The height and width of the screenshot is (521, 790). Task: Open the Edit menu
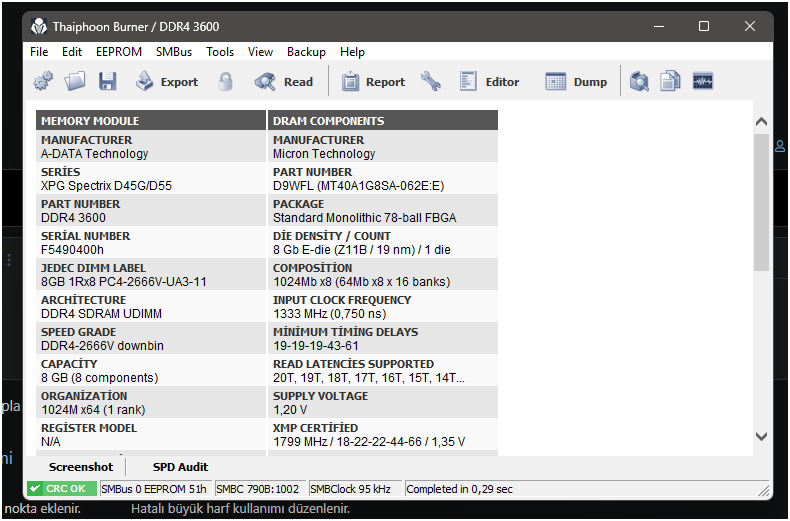click(x=72, y=52)
